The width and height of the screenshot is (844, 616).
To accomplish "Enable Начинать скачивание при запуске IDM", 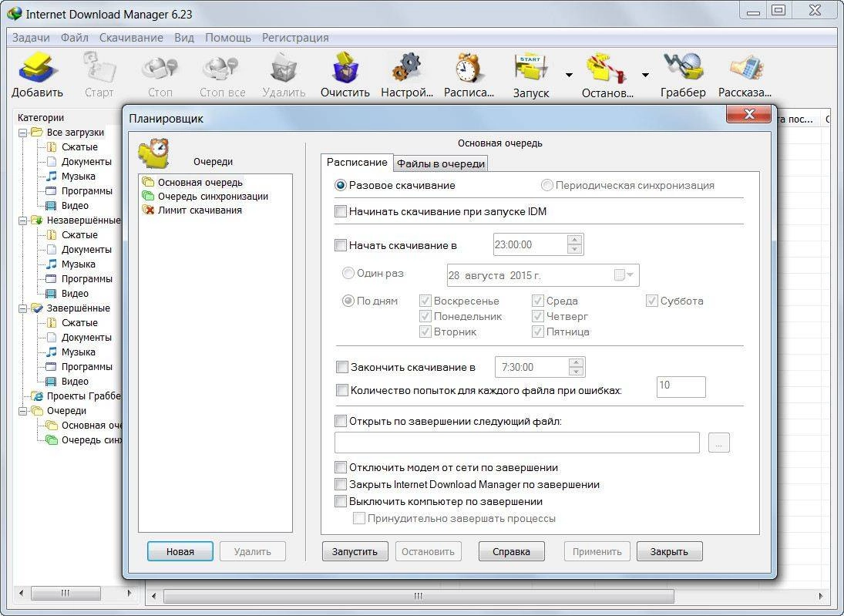I will point(341,211).
